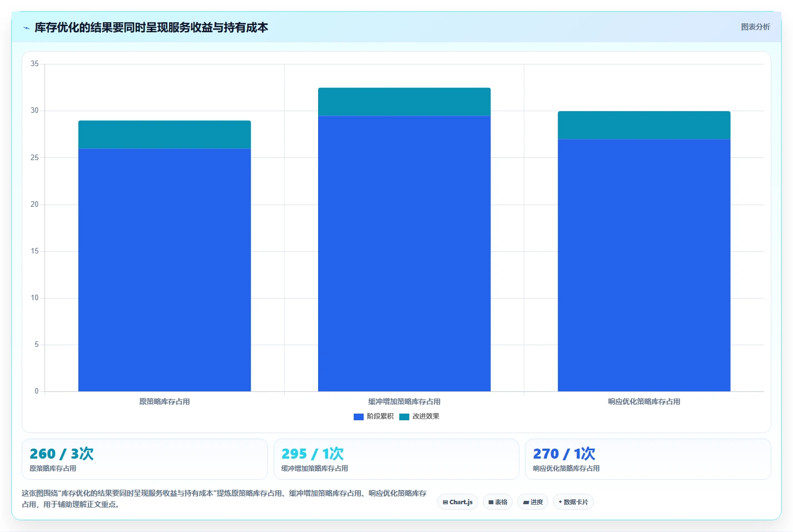Toggle the 改进效果 legend color swatch

pyautogui.click(x=404, y=416)
